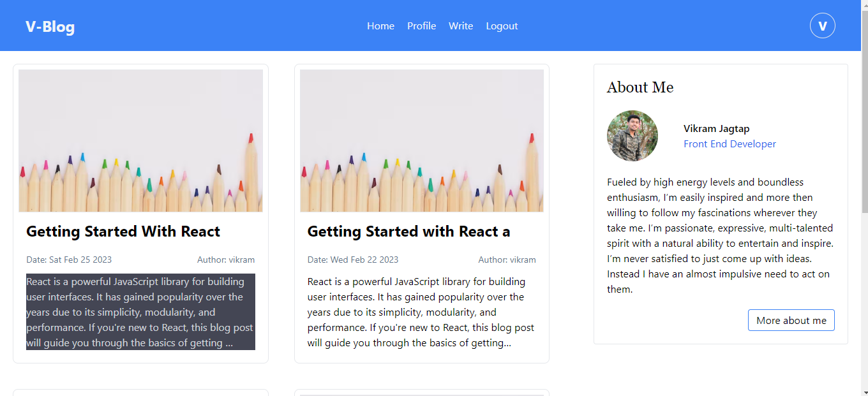The height and width of the screenshot is (396, 868).
Task: Click the second post's excerpt text
Action: 421,312
